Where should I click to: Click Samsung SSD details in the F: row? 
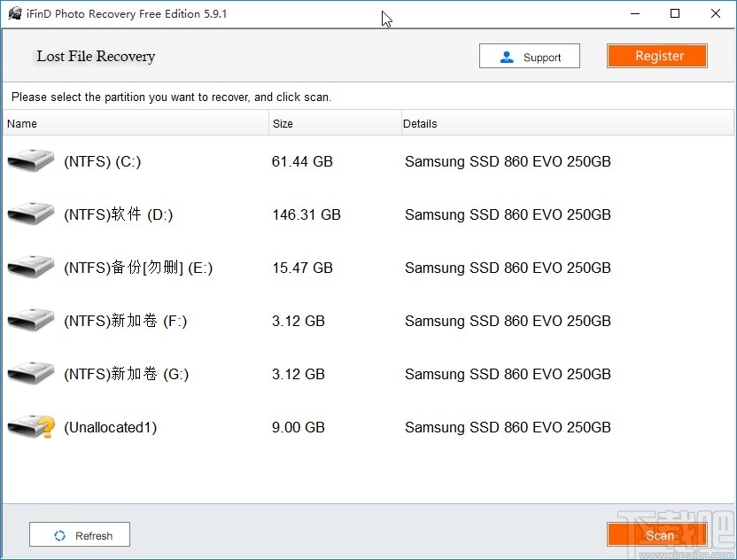click(x=508, y=321)
